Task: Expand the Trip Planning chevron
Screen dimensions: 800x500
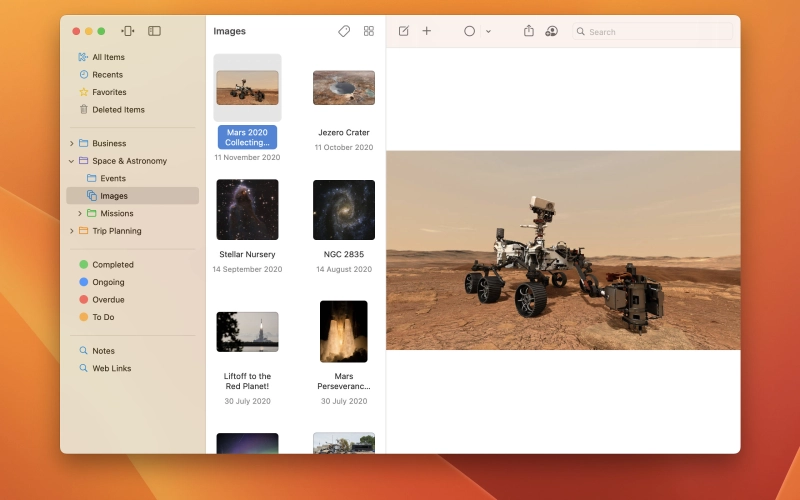Action: [x=71, y=231]
